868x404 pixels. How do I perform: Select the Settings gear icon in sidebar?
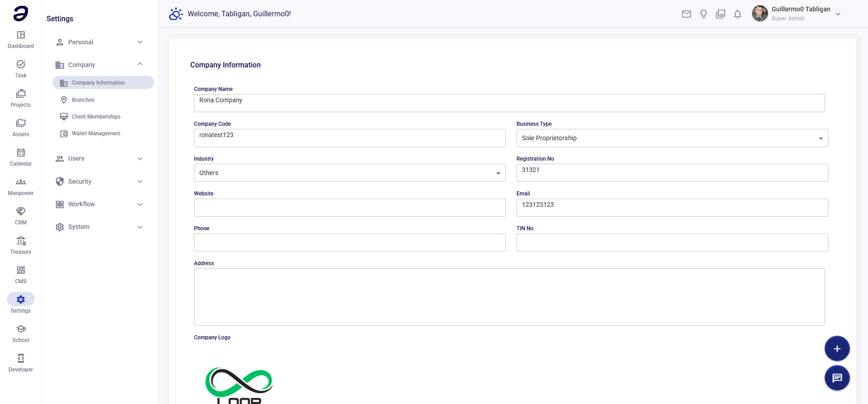[x=21, y=299]
